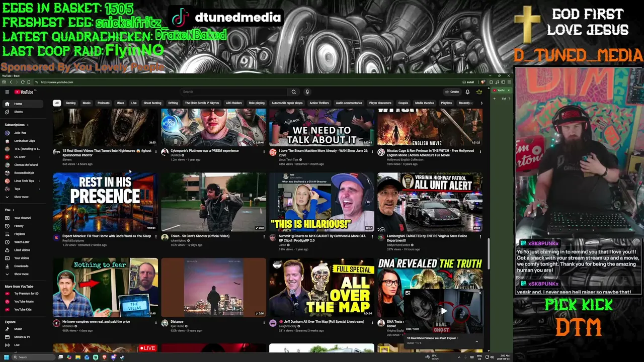The width and height of the screenshot is (644, 362).
Task: Open Brave Shields lion icon
Action: (483, 82)
